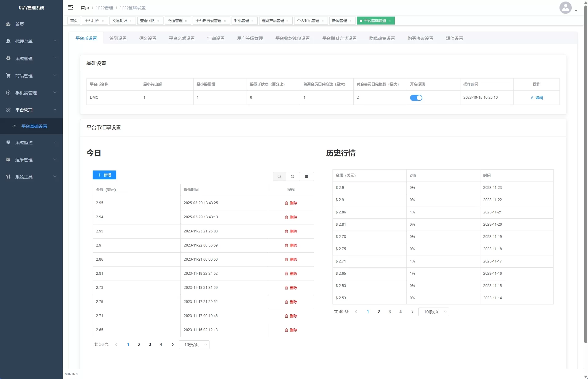
Task: Click the search icon above today table
Action: (279, 176)
